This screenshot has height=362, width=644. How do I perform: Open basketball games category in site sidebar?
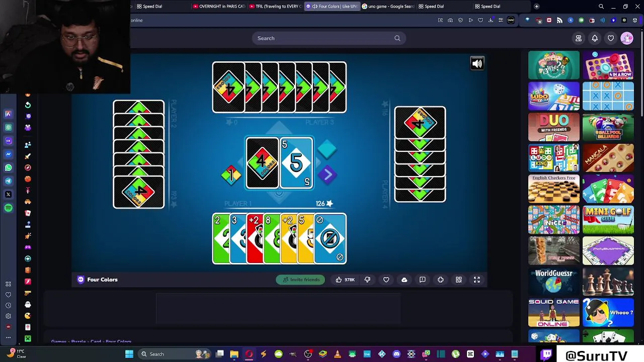[x=28, y=179]
